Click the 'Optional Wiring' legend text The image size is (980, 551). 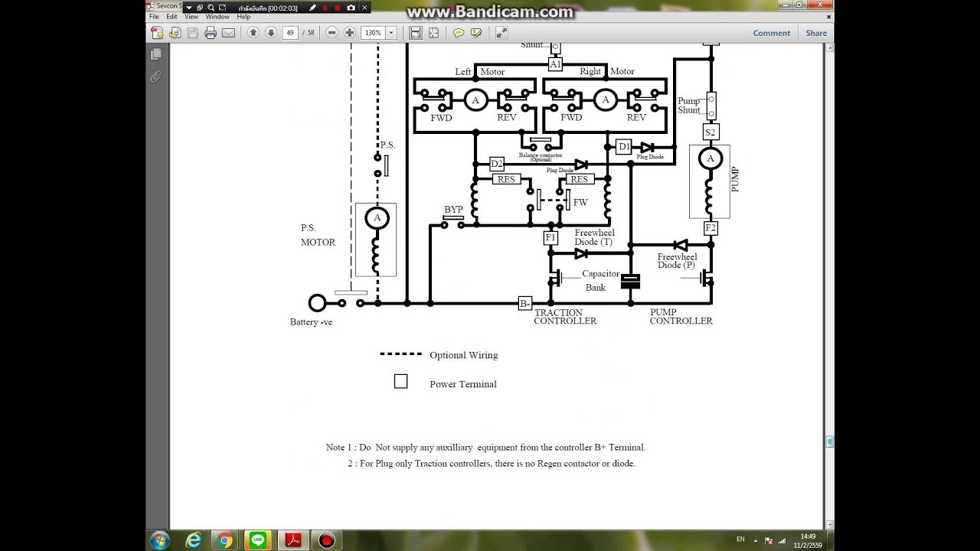click(x=463, y=355)
